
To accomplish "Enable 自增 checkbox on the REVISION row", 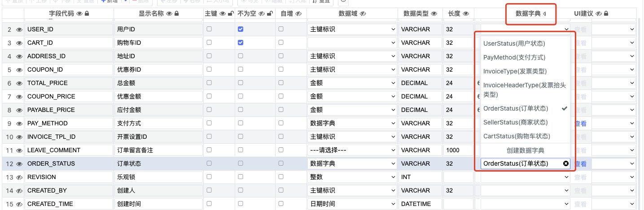I will coord(281,177).
